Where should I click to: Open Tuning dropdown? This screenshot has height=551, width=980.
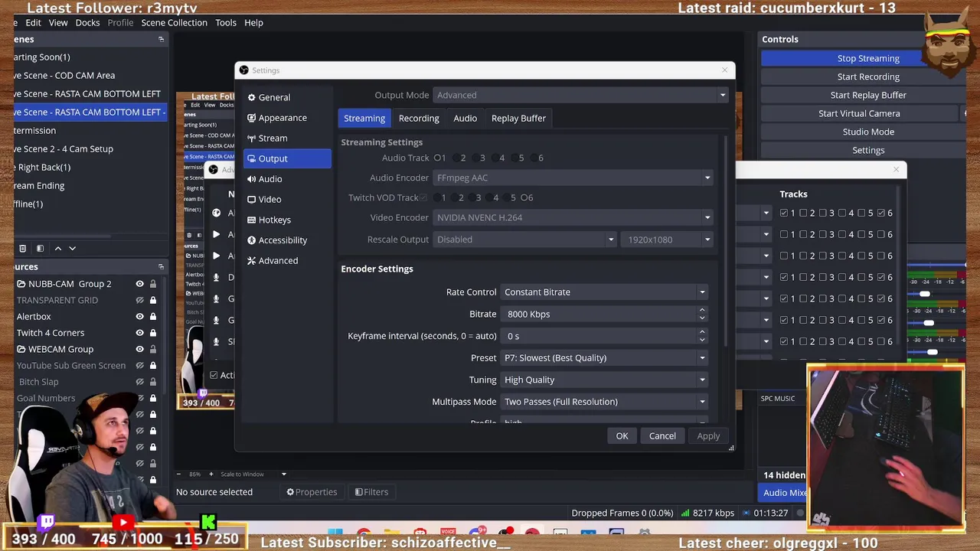coord(603,380)
